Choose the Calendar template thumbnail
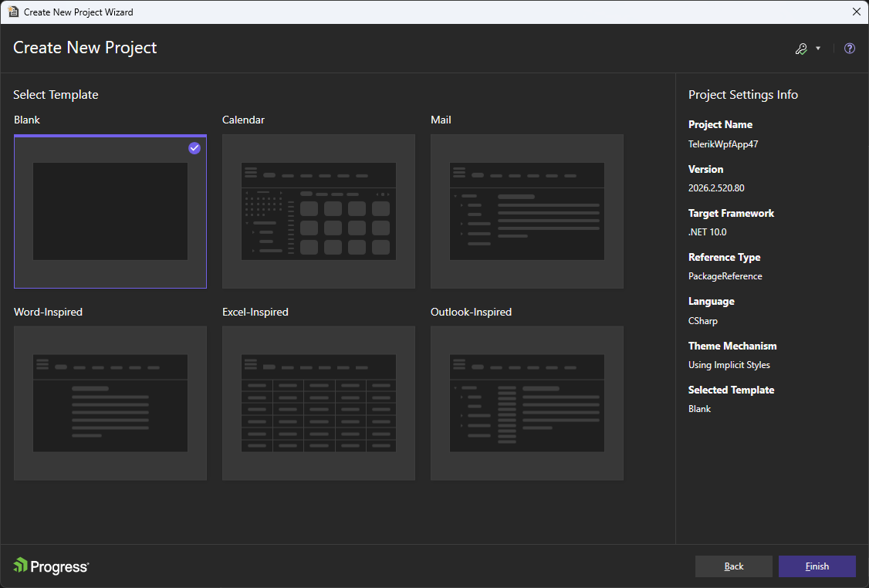 pos(319,211)
